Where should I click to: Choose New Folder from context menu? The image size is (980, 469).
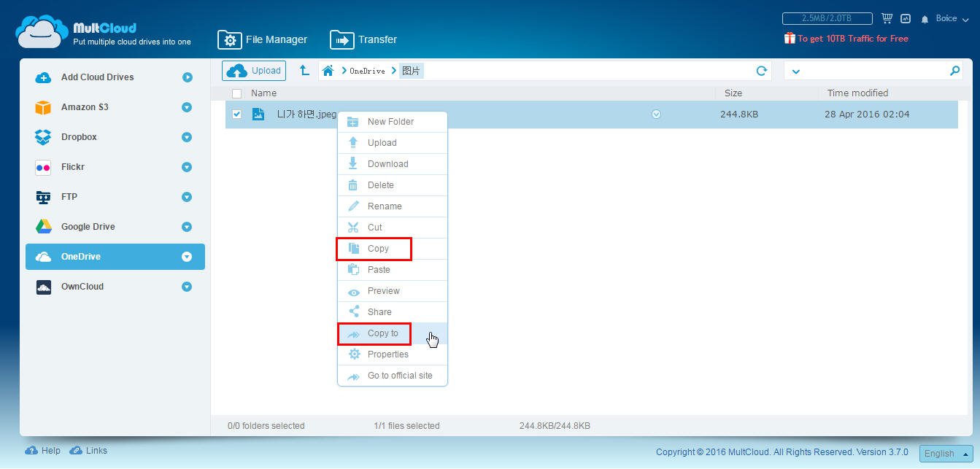(x=393, y=122)
